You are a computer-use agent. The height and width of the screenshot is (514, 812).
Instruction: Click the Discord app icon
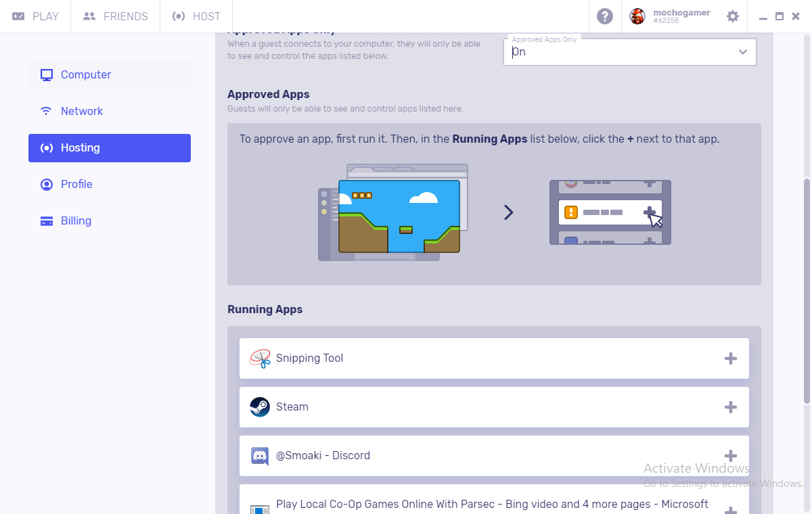click(x=260, y=456)
